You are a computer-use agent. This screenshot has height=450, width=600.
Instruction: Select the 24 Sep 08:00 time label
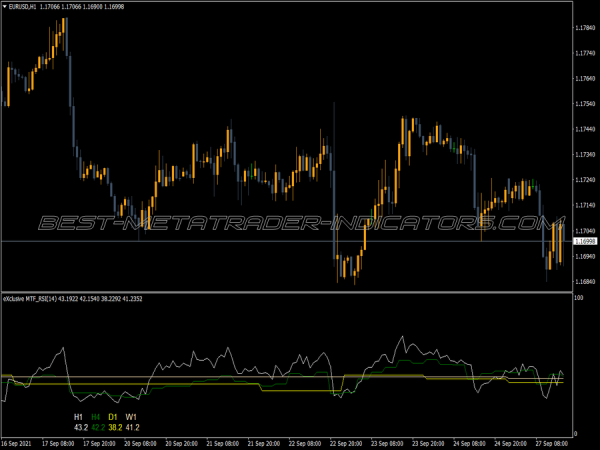[x=469, y=444]
